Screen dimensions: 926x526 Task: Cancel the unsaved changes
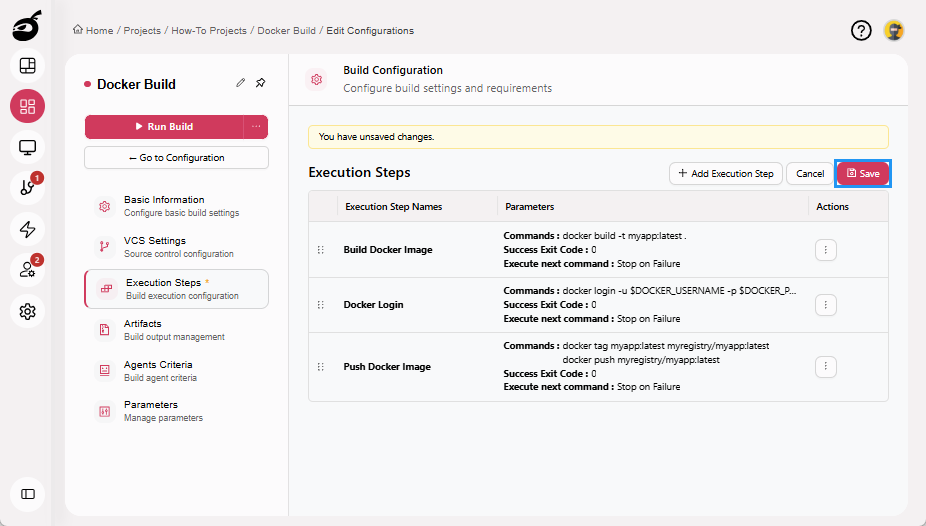[810, 174]
